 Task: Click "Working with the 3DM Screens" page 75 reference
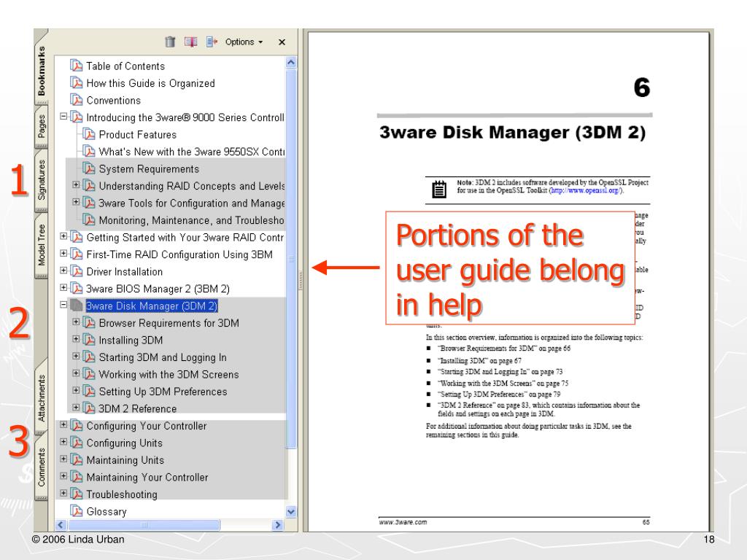click(503, 383)
